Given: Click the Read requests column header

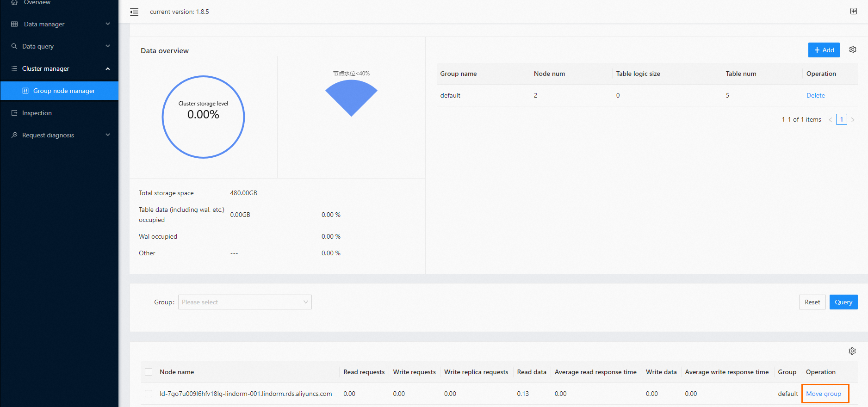Looking at the screenshot, I should tap(364, 372).
